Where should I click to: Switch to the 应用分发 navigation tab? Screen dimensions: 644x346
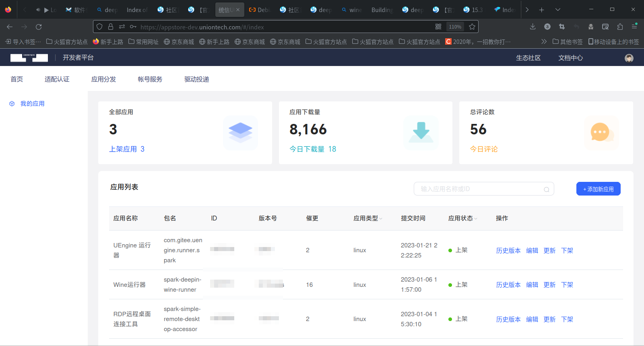pyautogui.click(x=103, y=79)
